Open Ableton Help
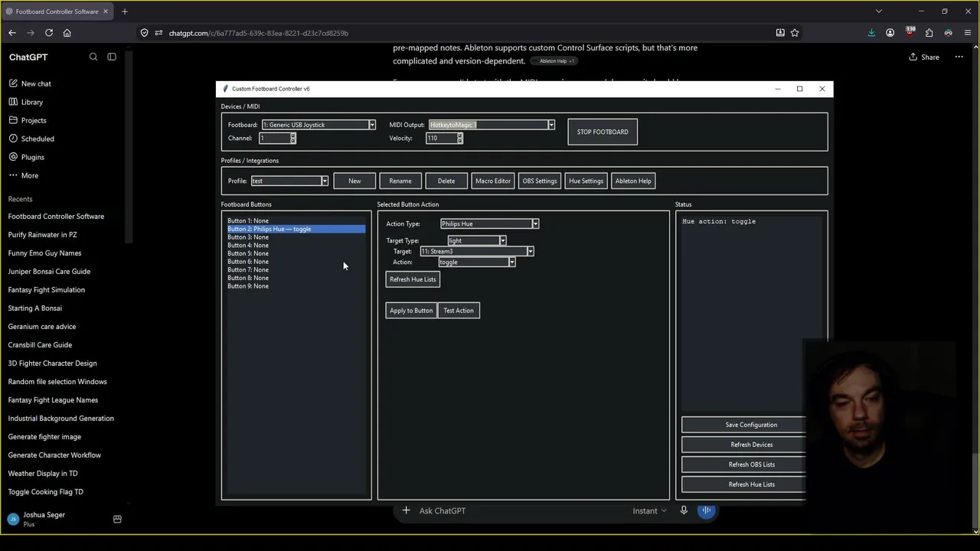The width and height of the screenshot is (980, 551). 633,181
